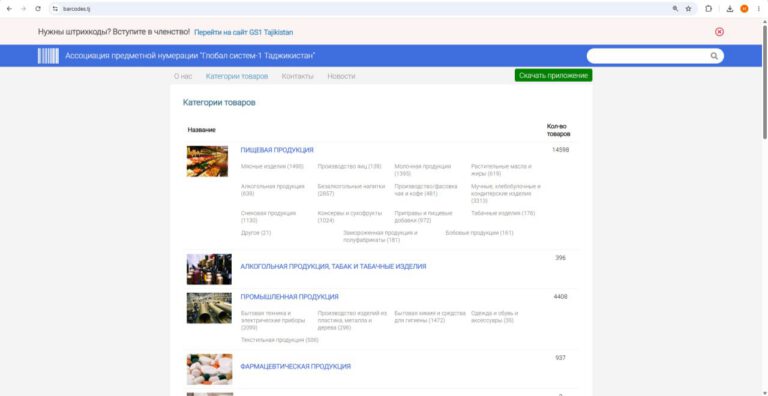Open the 'Категории товаров' menu item
768x396 pixels.
(x=237, y=76)
